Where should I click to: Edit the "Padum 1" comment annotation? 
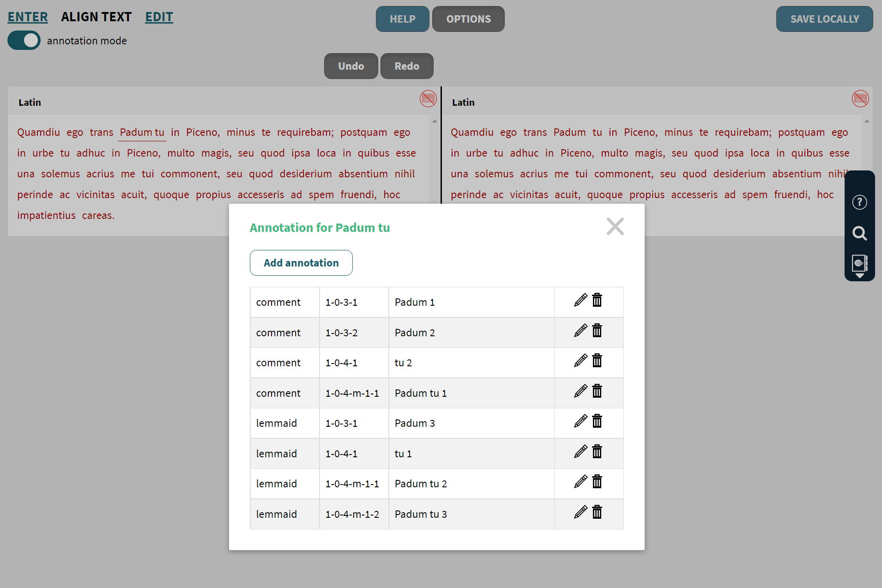click(580, 300)
